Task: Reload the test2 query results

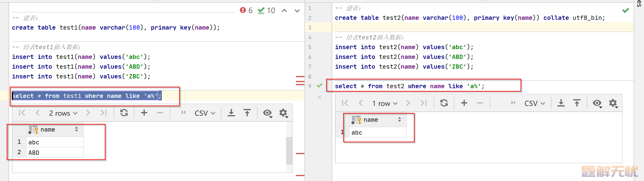Action: coord(444,103)
